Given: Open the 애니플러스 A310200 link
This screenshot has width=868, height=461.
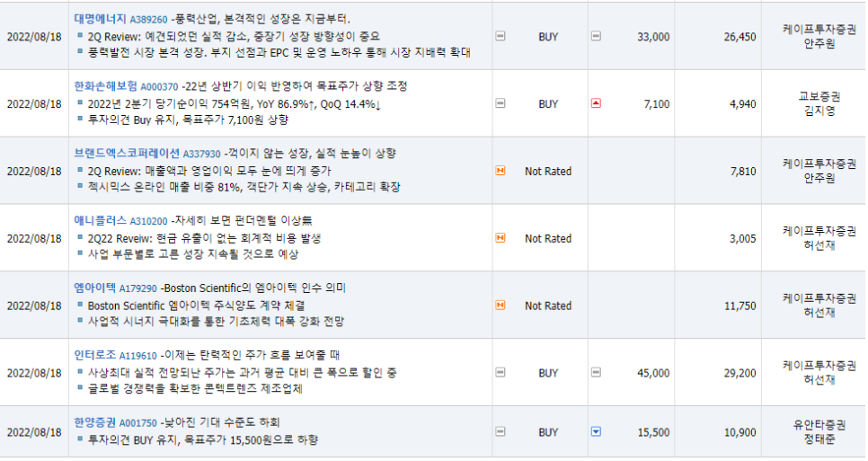Looking at the screenshot, I should point(120,221).
